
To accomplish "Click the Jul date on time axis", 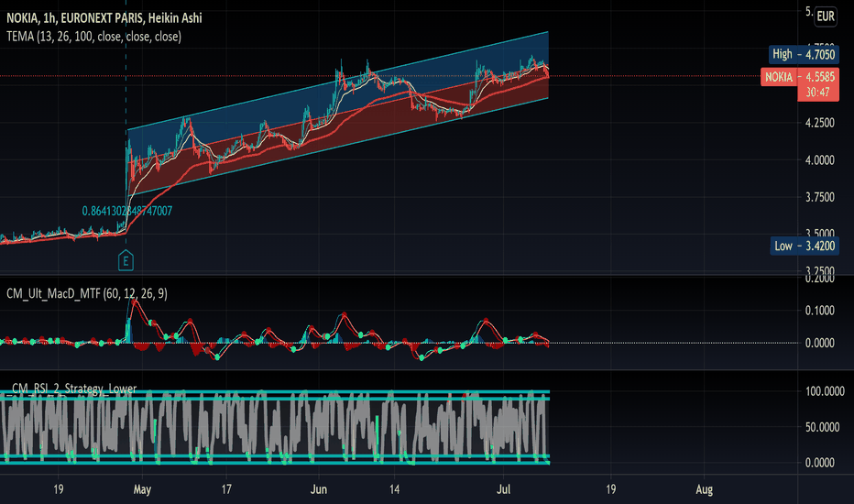I will 503,489.
